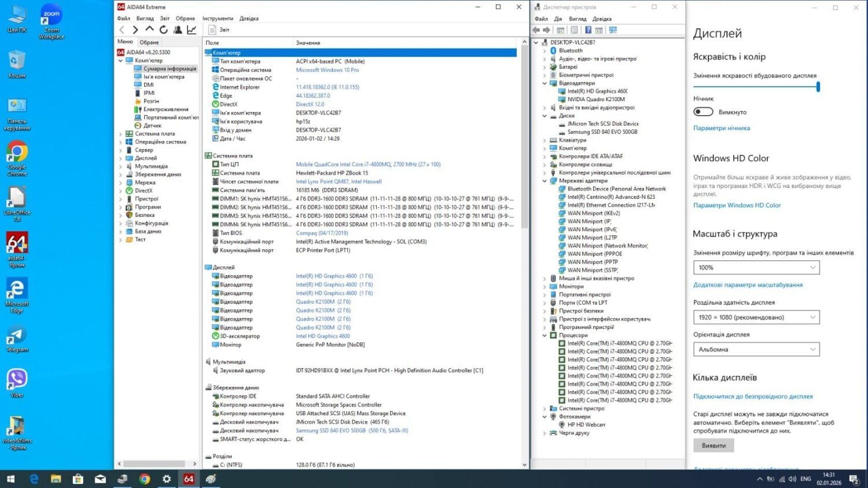Open the AIDA64 graph chart toolbar icon

[x=192, y=29]
